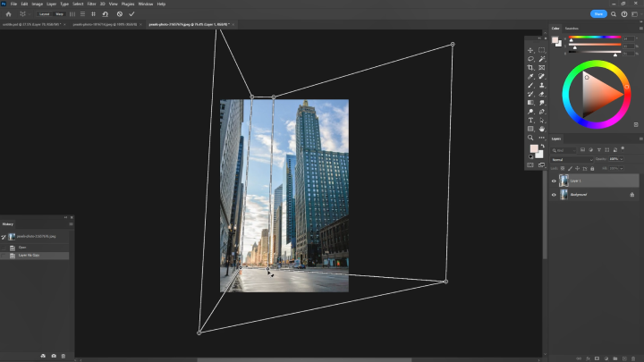Select the Eraser tool

tap(542, 94)
